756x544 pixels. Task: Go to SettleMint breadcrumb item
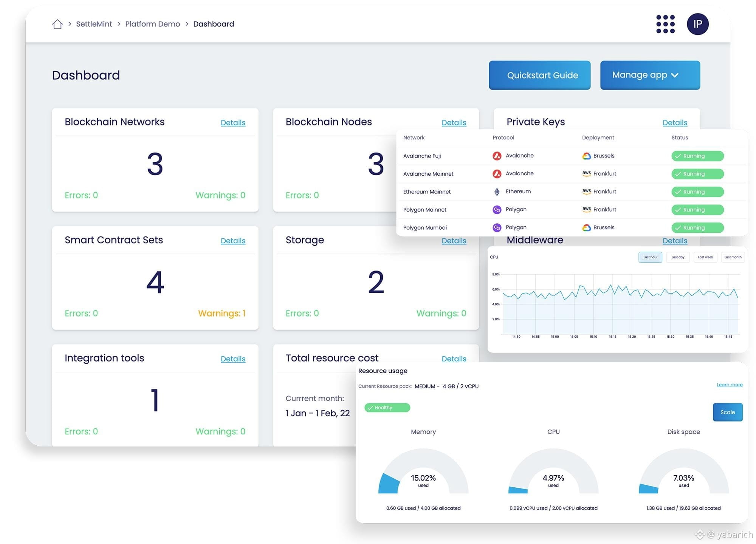(94, 24)
